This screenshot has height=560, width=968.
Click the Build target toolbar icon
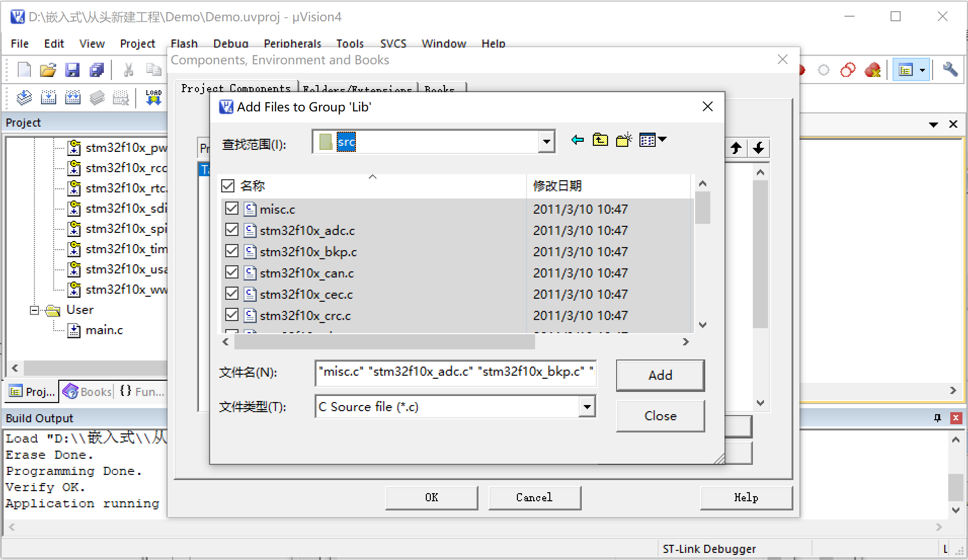(49, 97)
